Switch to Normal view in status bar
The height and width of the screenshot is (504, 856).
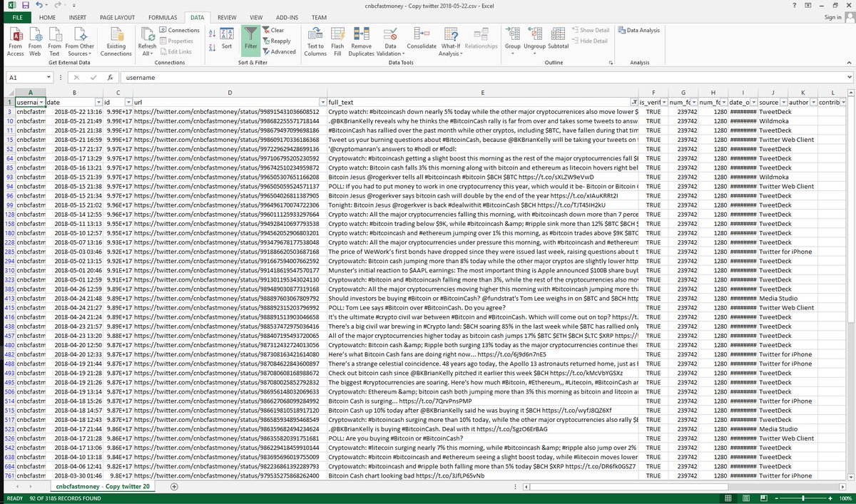[x=727, y=498]
